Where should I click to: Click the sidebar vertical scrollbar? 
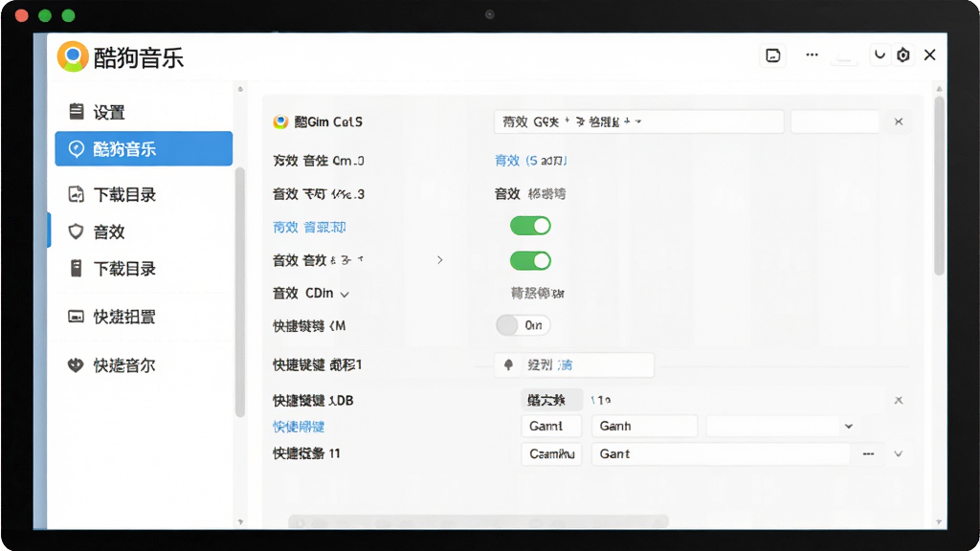click(240, 292)
